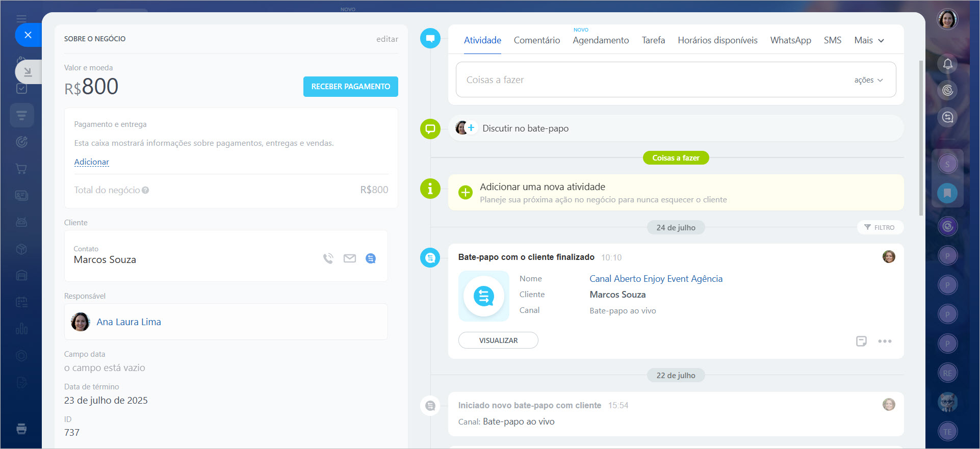Click the 24 de julho date marker
Viewport: 980px width, 449px height.
[x=676, y=227]
